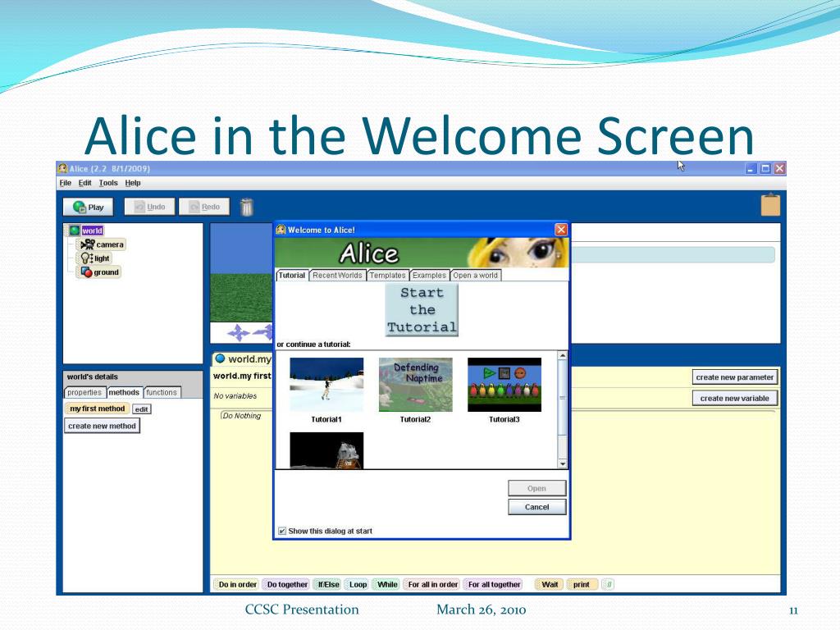840x630 pixels.
Task: Select the world object in the tree
Action: coord(92,231)
